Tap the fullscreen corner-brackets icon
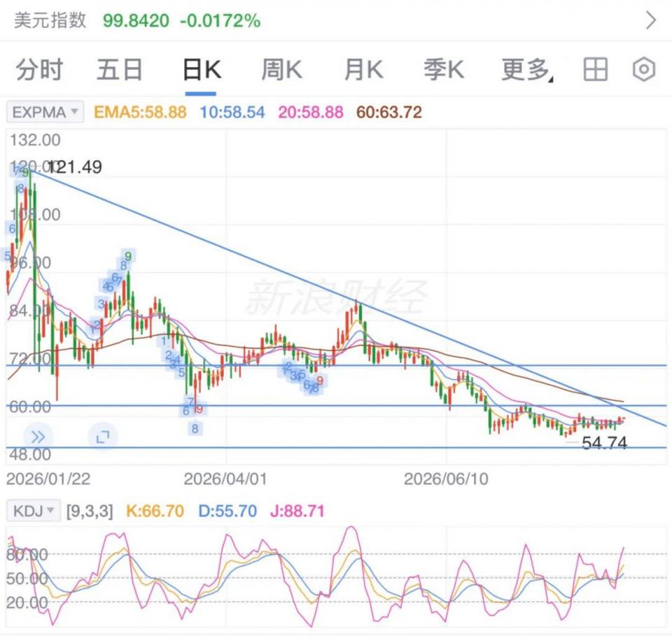This screenshot has height=638, width=672. (103, 437)
